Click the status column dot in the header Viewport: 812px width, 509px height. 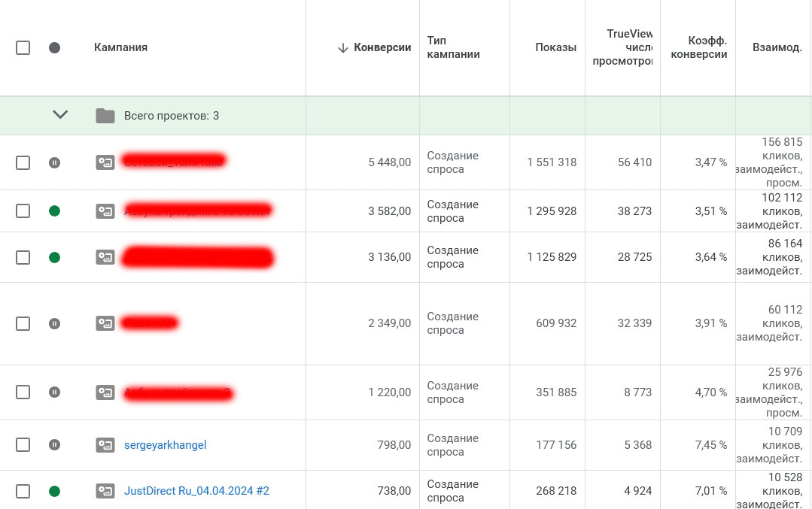(54, 47)
